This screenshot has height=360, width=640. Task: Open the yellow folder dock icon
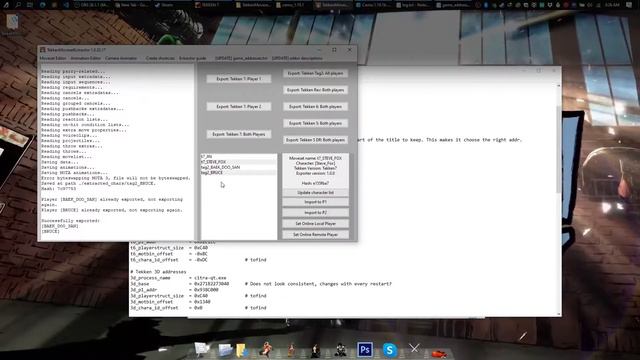pos(241,350)
